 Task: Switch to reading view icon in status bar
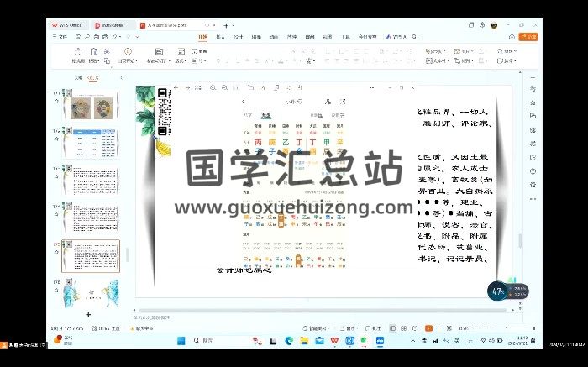click(415, 328)
